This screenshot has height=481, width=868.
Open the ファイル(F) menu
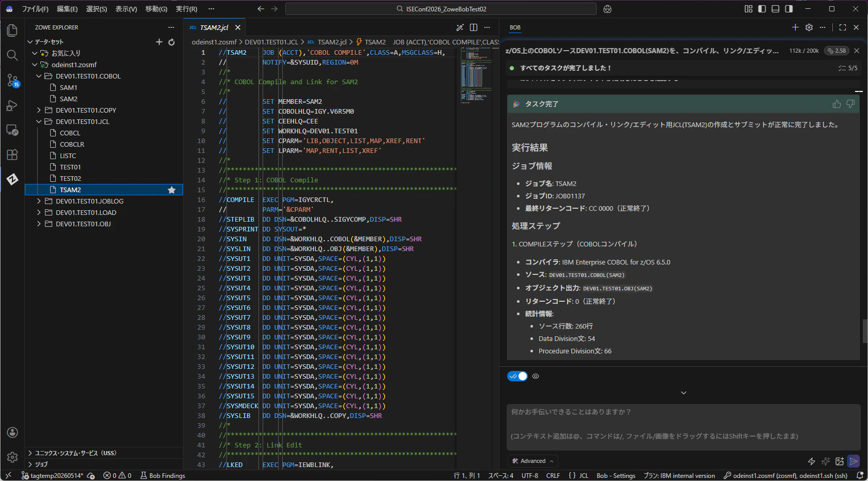tap(35, 9)
